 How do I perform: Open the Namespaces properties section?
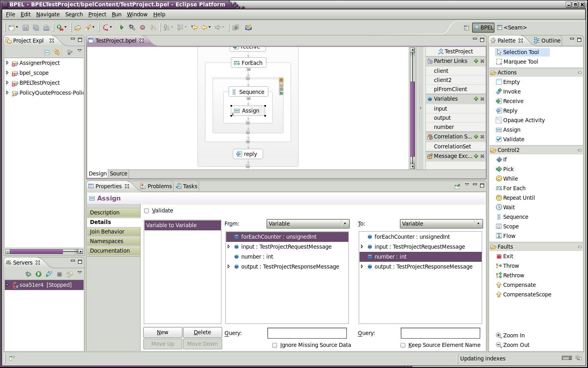coord(113,241)
